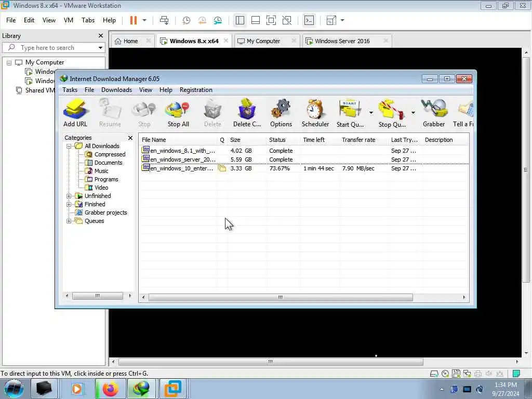Close the VMware Library panel
This screenshot has height=399, width=532.
click(101, 36)
